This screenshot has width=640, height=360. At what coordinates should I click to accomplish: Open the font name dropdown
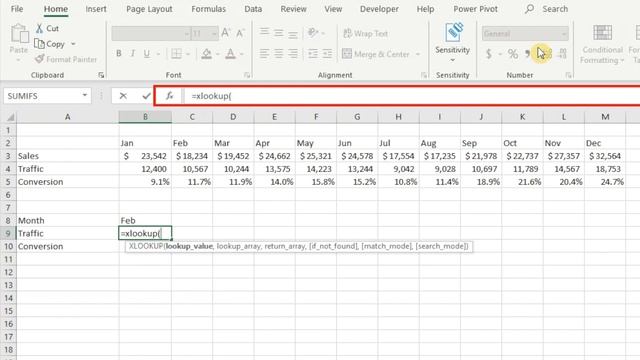point(187,33)
